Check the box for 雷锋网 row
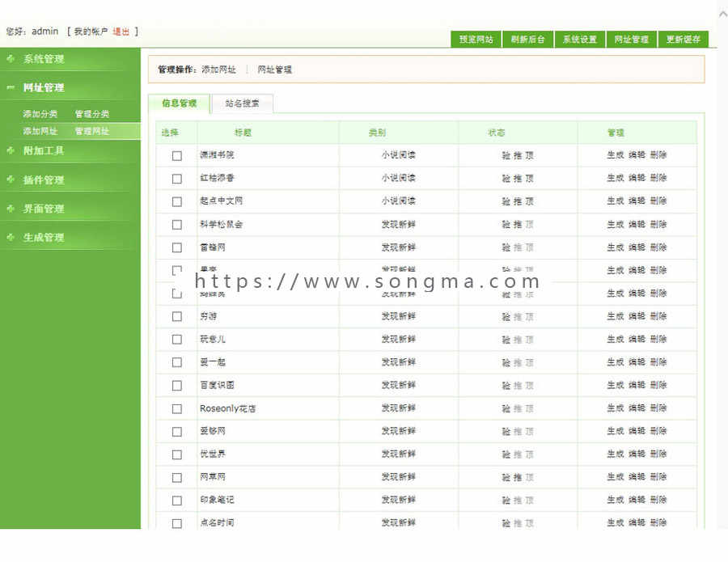Screen dimensions: 728x562 coord(177,247)
